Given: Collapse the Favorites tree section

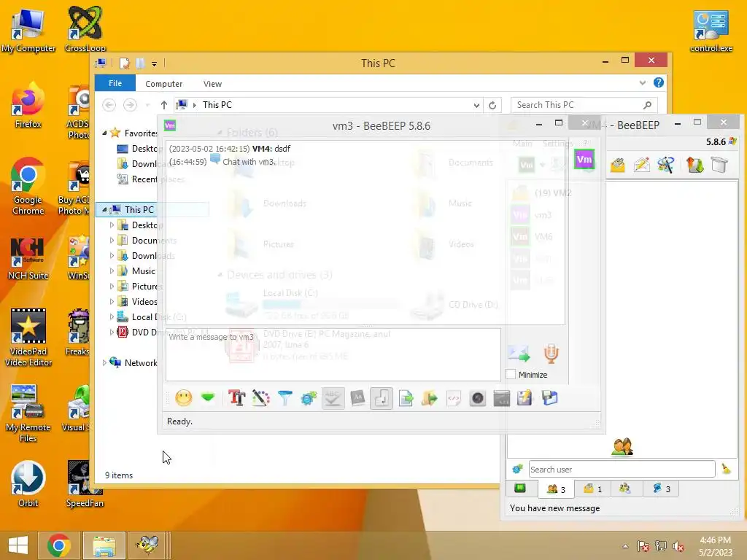Looking at the screenshot, I should 104,133.
